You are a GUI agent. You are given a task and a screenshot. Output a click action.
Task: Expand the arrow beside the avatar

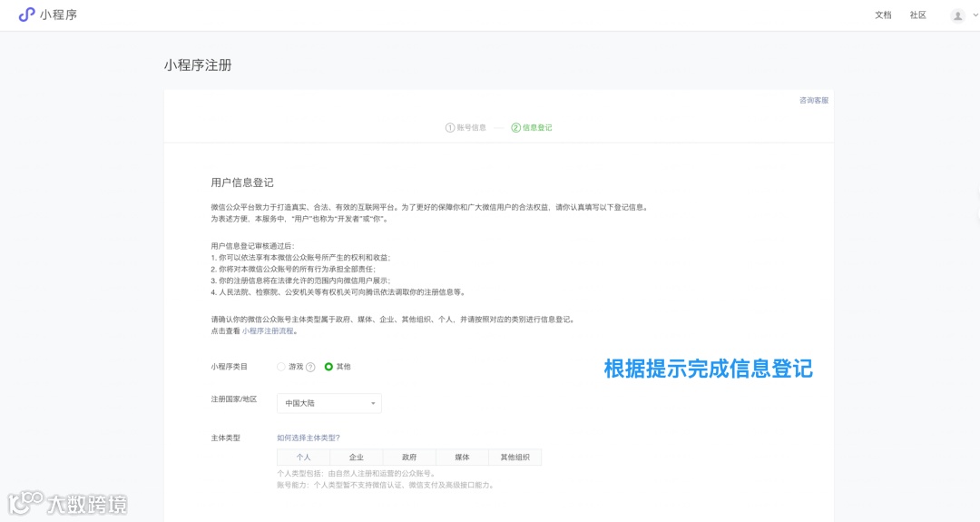(x=975, y=15)
